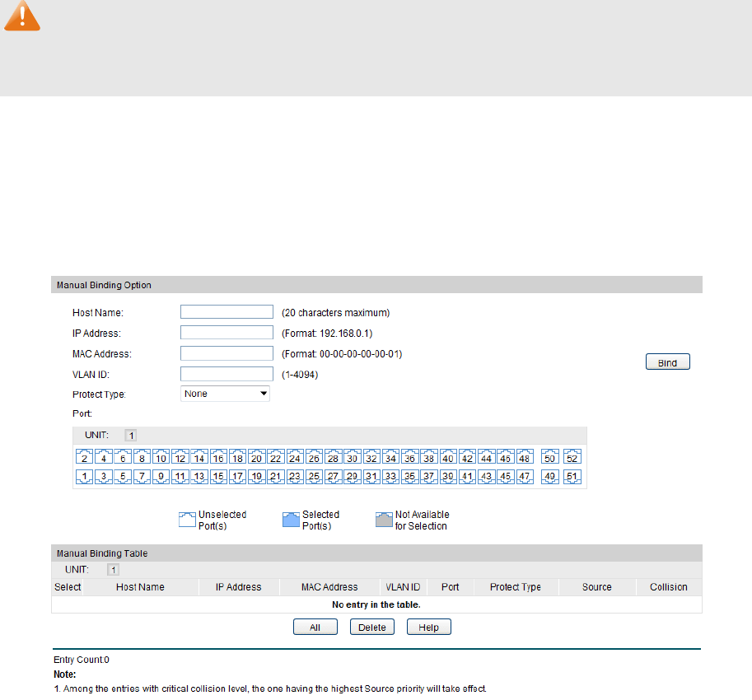Select port 5 icon
This screenshot has width=752, height=700.
(x=123, y=476)
